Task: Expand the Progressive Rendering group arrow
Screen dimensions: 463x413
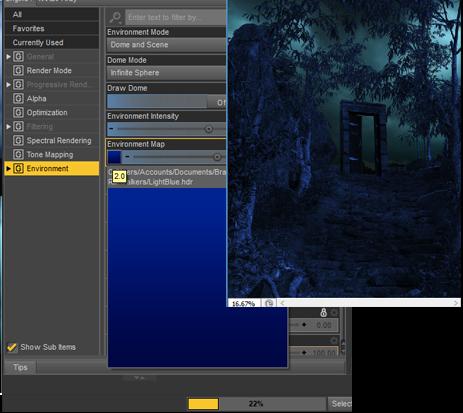Action: [9, 85]
